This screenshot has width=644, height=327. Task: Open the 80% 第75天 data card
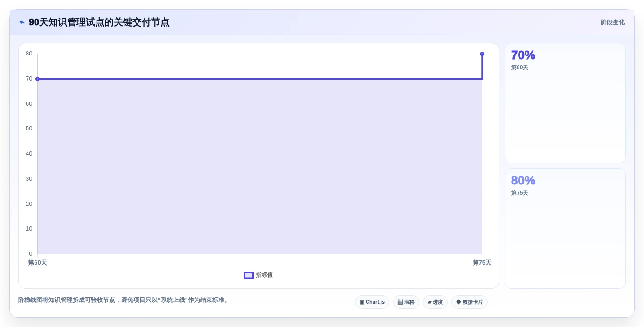coord(565,229)
